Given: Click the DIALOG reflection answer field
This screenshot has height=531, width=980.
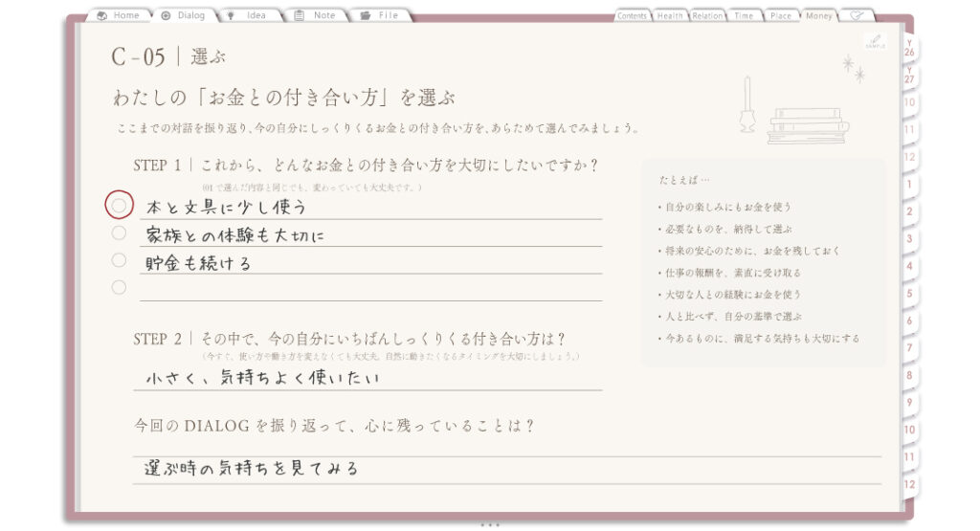Looking at the screenshot, I should [x=507, y=470].
